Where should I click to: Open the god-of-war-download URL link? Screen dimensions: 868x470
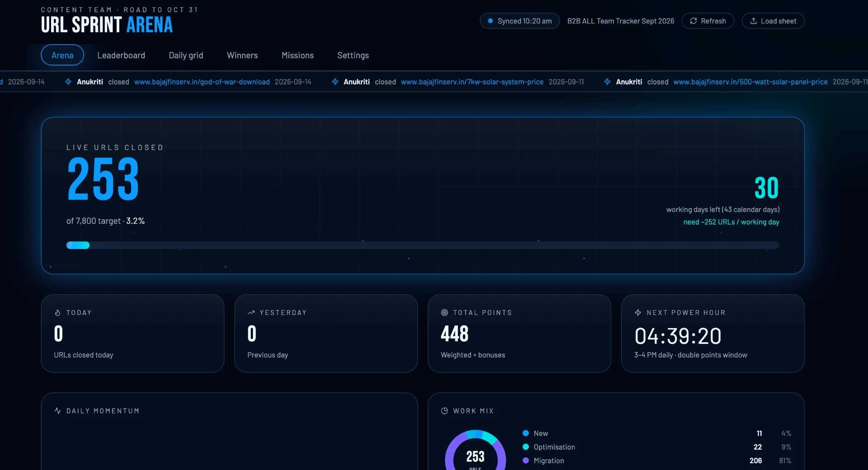point(202,82)
